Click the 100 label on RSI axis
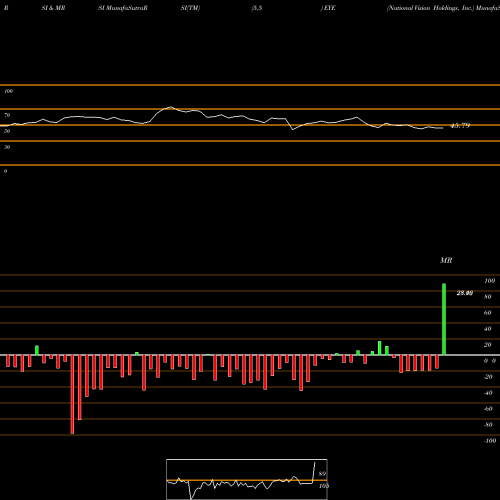The image size is (500, 500). point(8,91)
